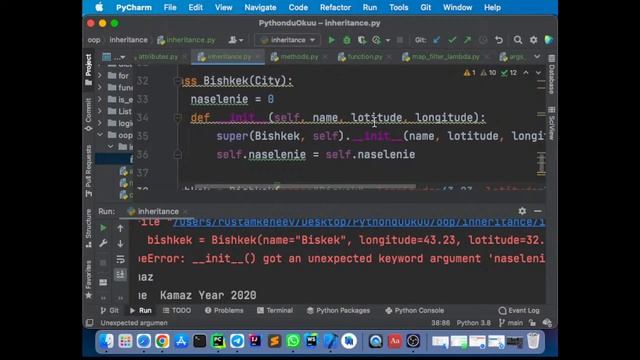
Task: Toggle the SciView side panel
Action: coord(551,123)
